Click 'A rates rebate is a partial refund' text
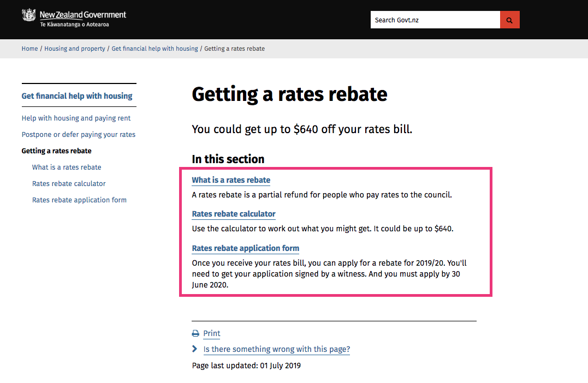This screenshot has height=383, width=588. coord(322,195)
